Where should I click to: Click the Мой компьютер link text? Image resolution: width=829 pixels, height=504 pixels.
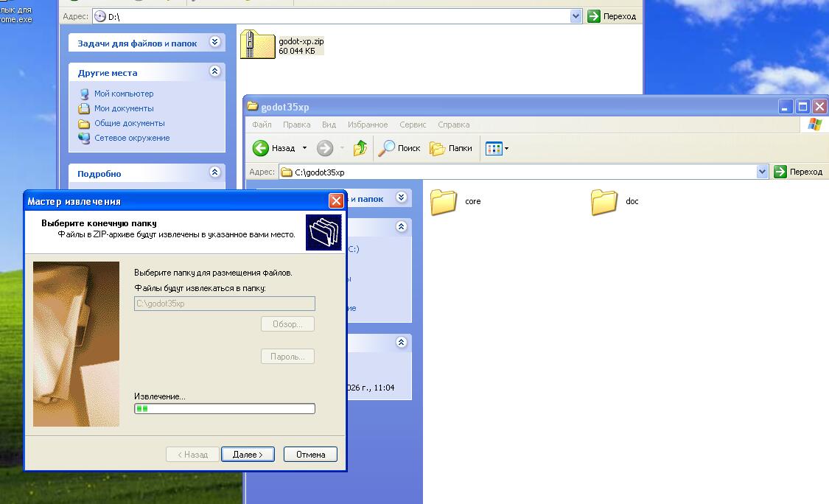[124, 94]
